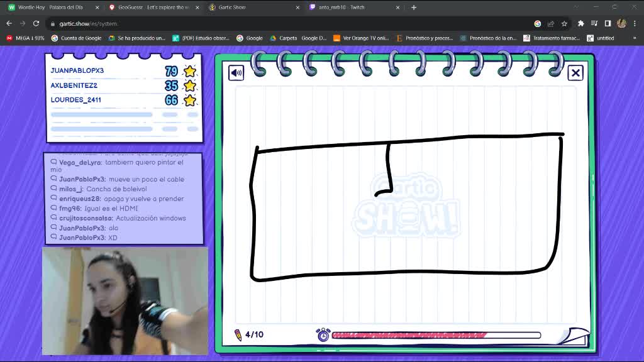644x362 pixels.
Task: Select player LOURDES_2411 in the scoreboard
Action: point(75,100)
